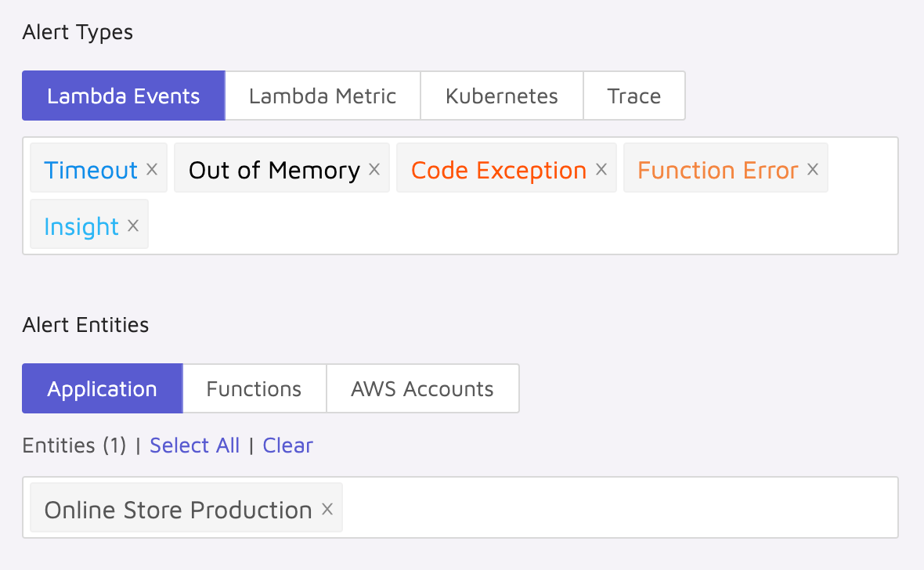
Task: Select the Application entities tab
Action: coord(103,388)
